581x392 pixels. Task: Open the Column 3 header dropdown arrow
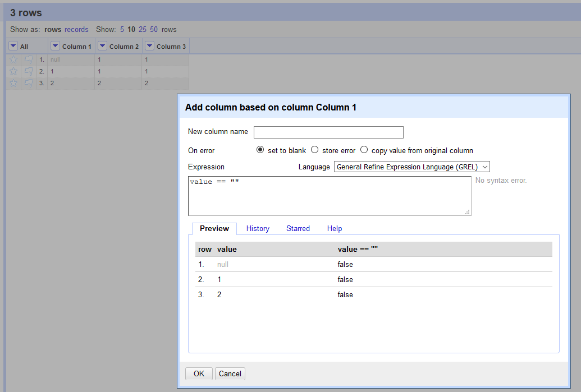pos(149,46)
